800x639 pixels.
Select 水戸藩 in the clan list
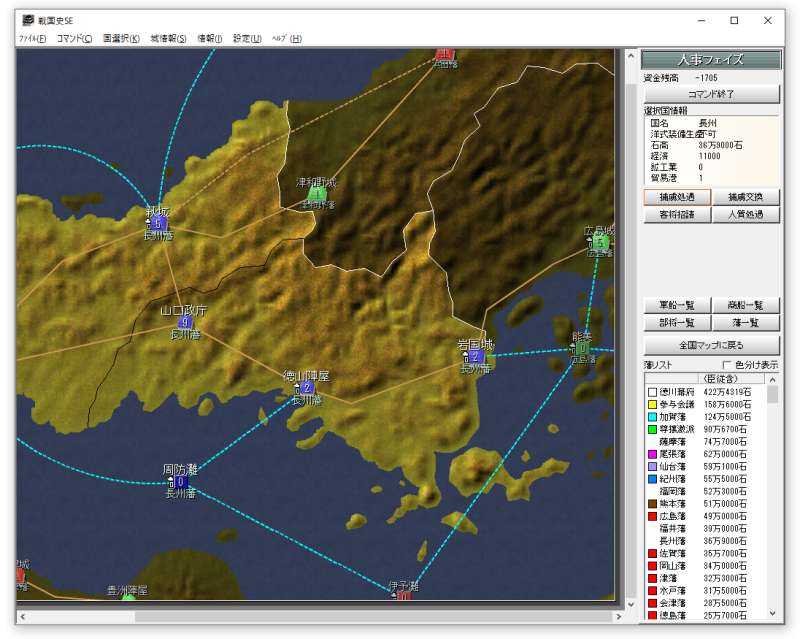pos(705,591)
